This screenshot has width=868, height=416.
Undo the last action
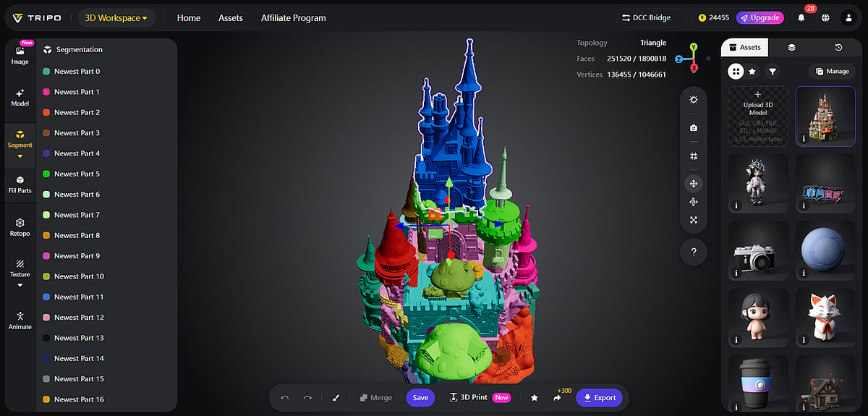285,398
